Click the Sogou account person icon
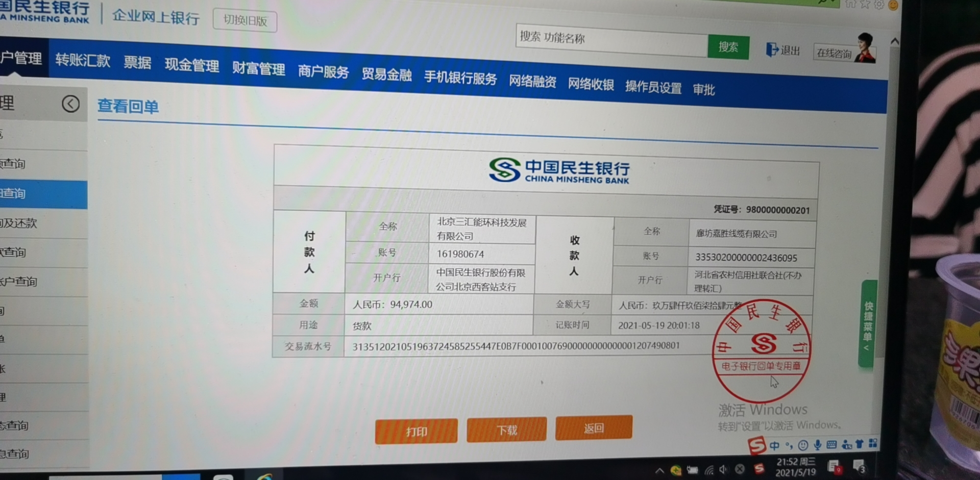The image size is (980, 480). (x=847, y=445)
